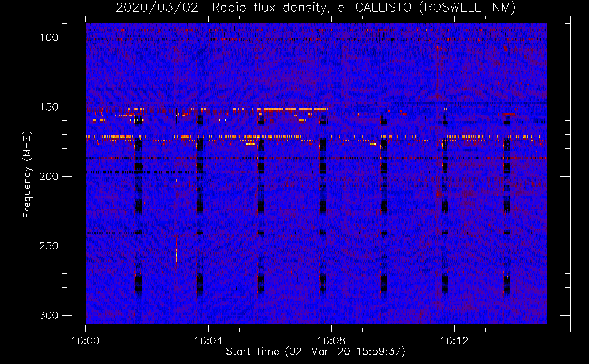
Task: Click the 16:12 time tick label
Action: click(x=454, y=341)
